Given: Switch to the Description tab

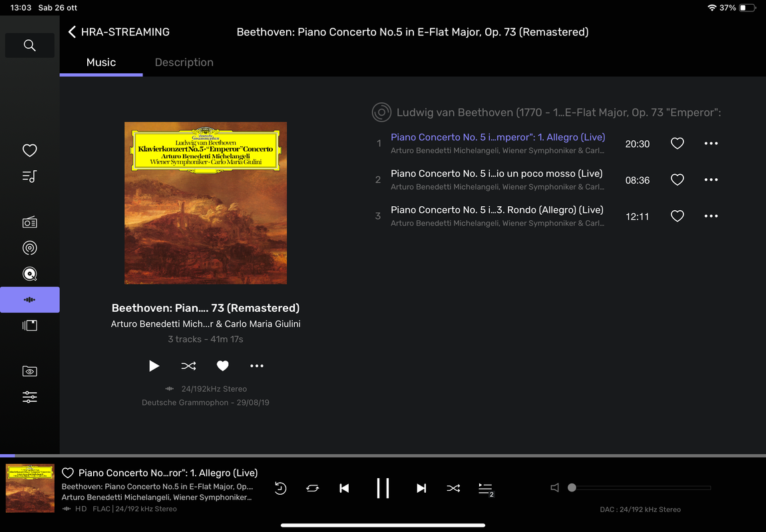Looking at the screenshot, I should [x=184, y=63].
